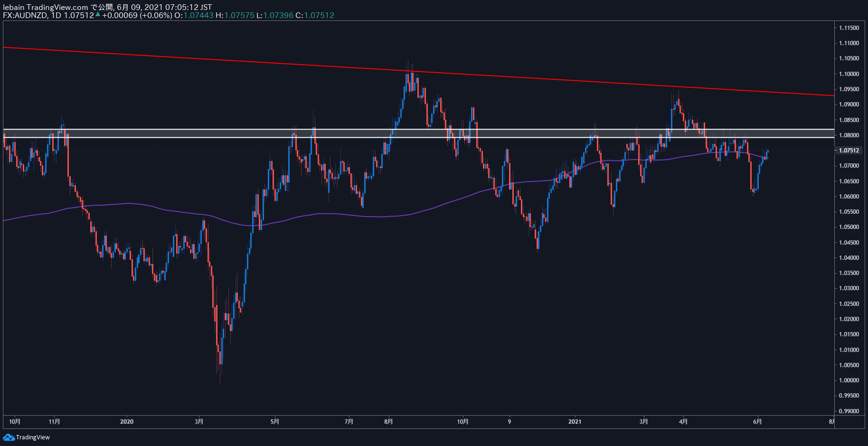Click the 8月 label next to 7月
868x446 pixels.
coord(388,422)
